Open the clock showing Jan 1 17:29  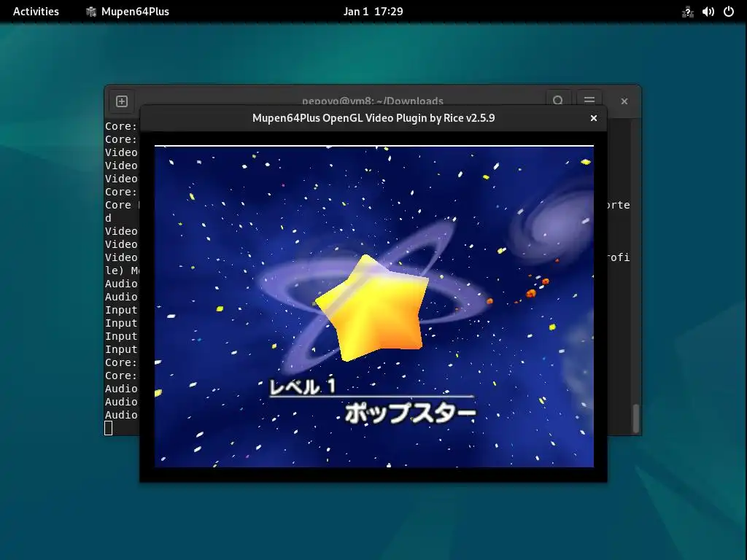pyautogui.click(x=373, y=12)
